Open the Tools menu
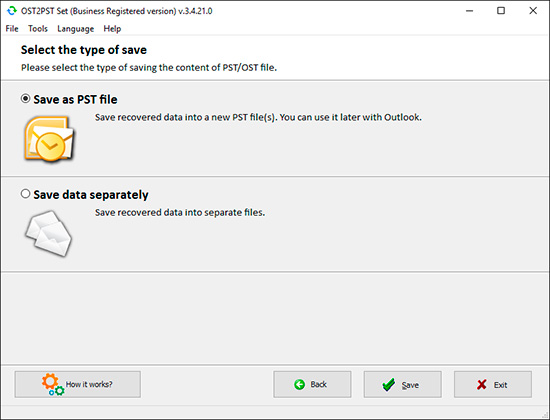 tap(38, 29)
